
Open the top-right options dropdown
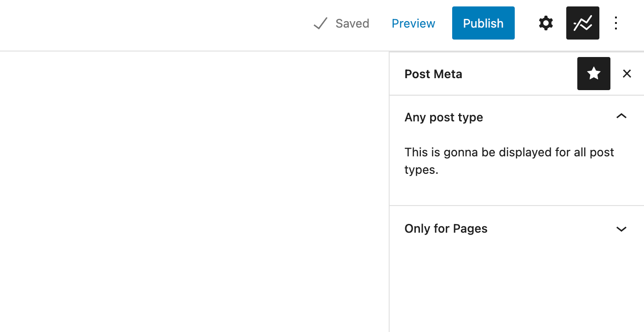tap(616, 23)
